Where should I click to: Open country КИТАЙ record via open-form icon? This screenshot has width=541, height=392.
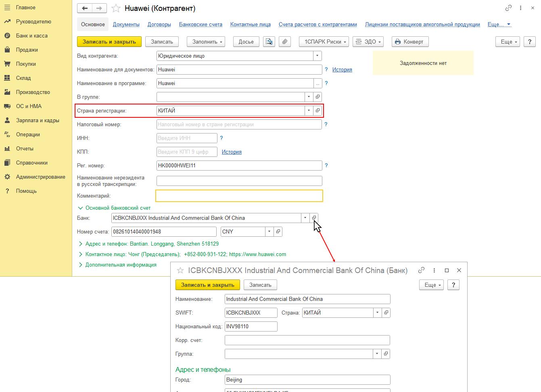point(318,111)
